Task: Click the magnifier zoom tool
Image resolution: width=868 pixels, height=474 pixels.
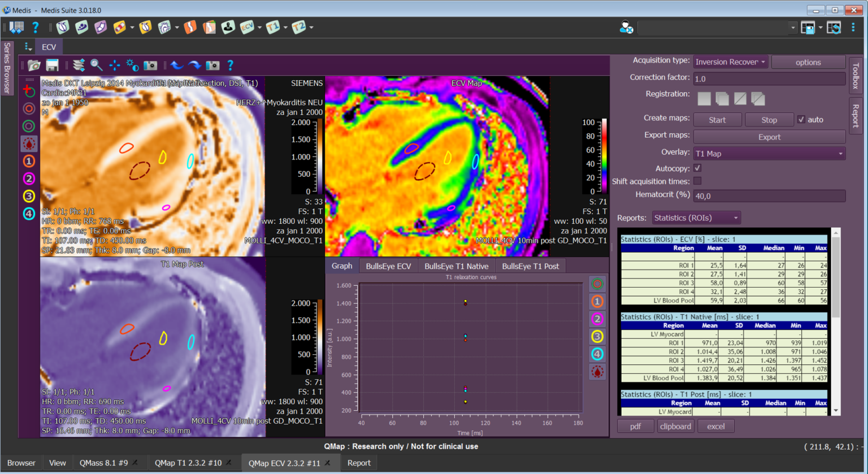Action: click(x=97, y=66)
